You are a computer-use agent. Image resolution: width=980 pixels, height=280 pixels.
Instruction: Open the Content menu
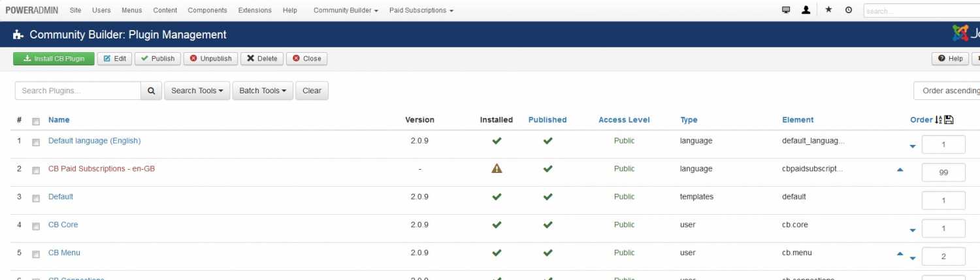(165, 10)
